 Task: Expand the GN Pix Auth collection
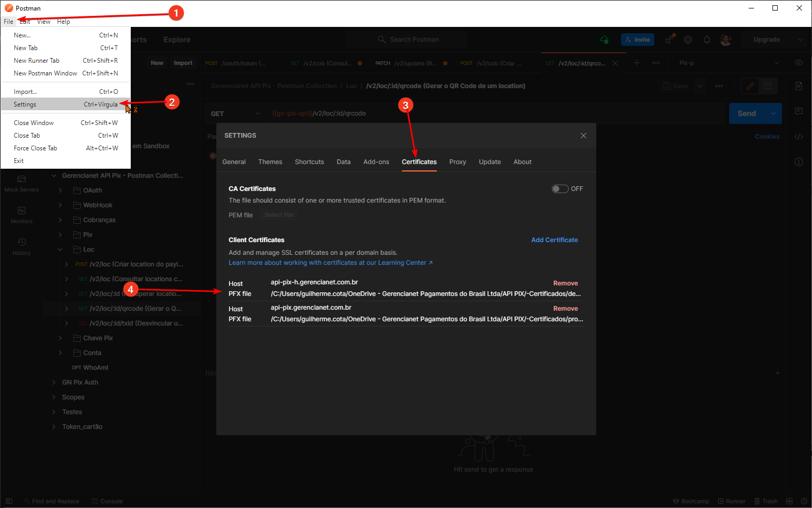point(54,382)
